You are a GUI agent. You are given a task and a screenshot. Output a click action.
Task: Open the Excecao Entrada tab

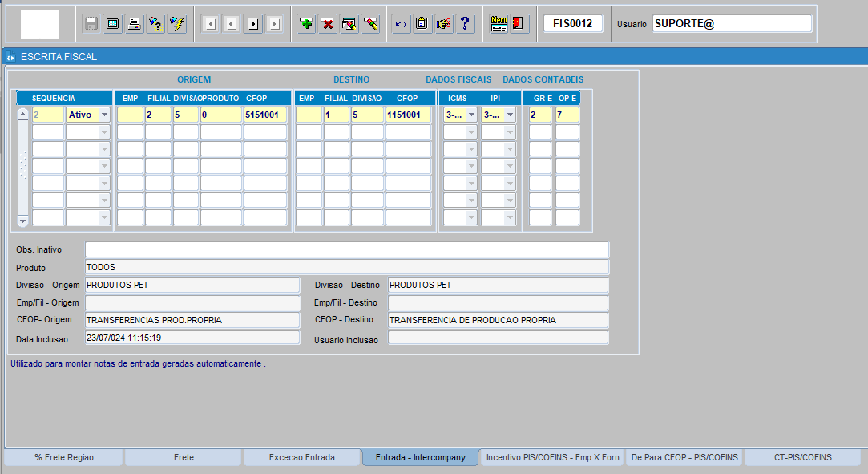pyautogui.click(x=302, y=457)
